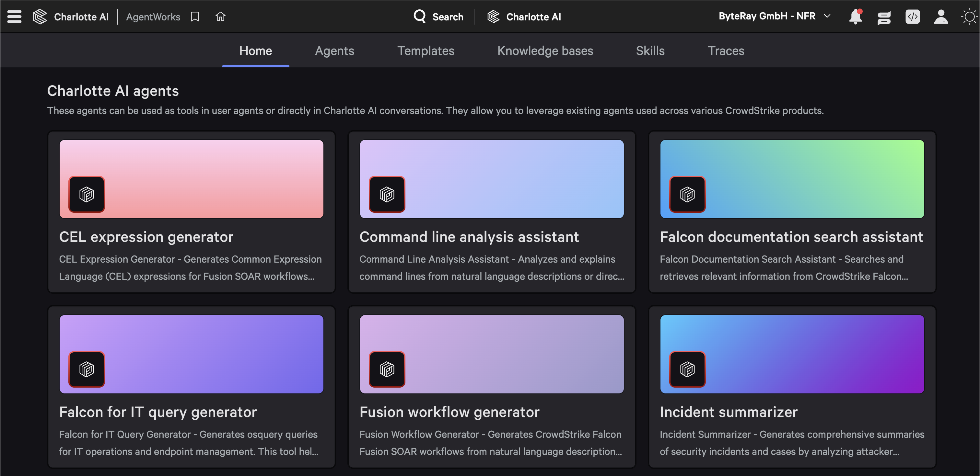Click the Incident Summarizer description text
This screenshot has width=980, height=476.
[792, 443]
